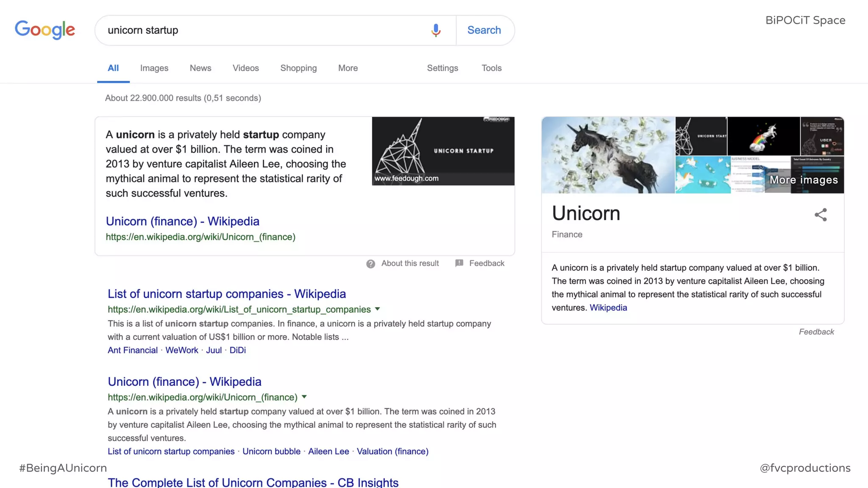Switch to the News tab
The width and height of the screenshot is (868, 488).
click(x=200, y=68)
